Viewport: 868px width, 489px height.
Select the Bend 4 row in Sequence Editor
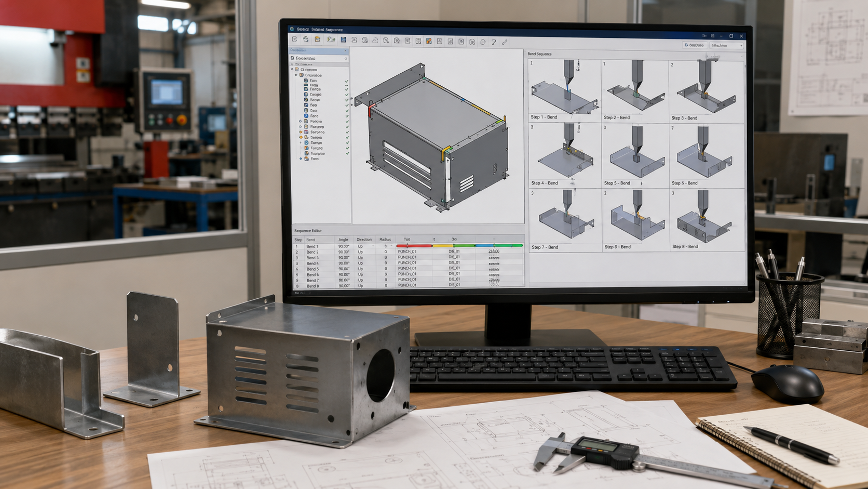tap(408, 263)
